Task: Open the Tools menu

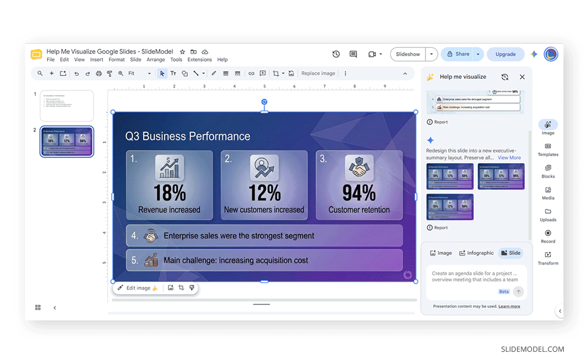Action: 176,60
